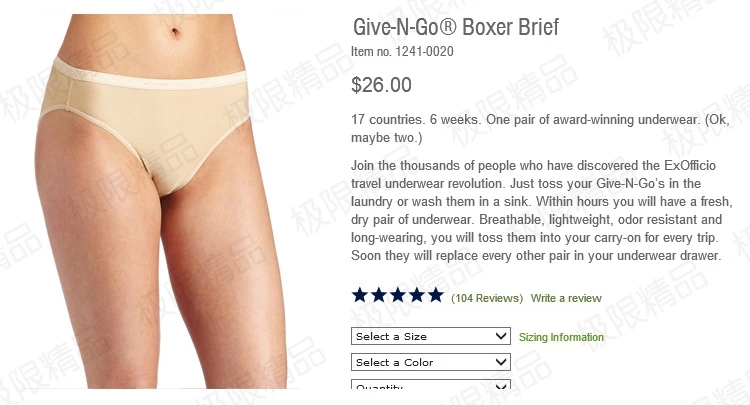This screenshot has width=750, height=405.
Task: Click the ExOfficio description paragraph
Action: click(x=541, y=210)
